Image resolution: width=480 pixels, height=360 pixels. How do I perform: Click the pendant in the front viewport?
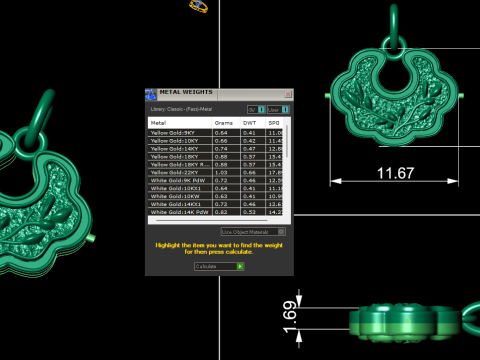pos(394,97)
